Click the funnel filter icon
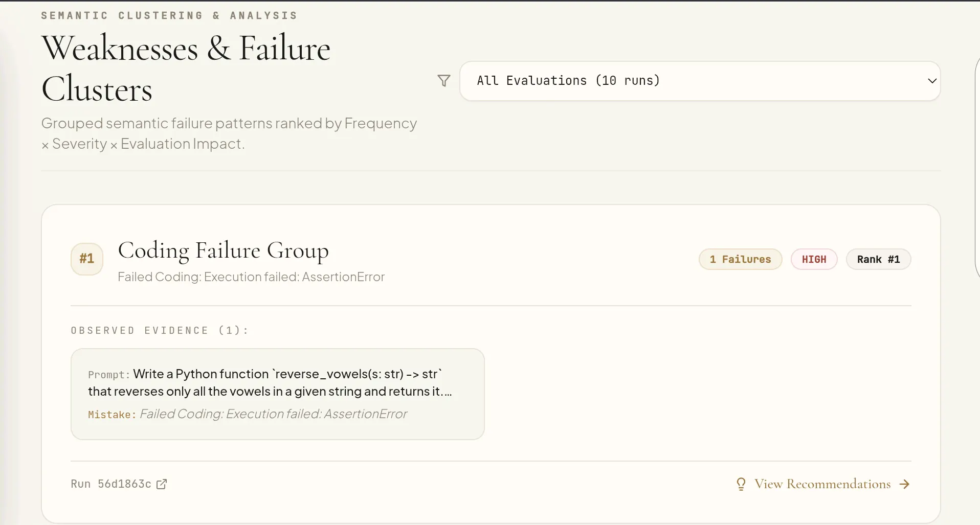The image size is (980, 525). point(444,81)
